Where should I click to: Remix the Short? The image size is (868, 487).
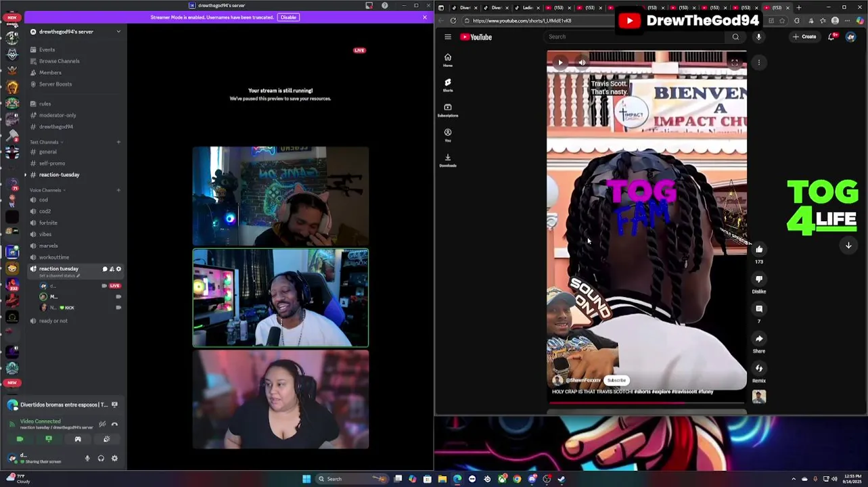point(759,369)
